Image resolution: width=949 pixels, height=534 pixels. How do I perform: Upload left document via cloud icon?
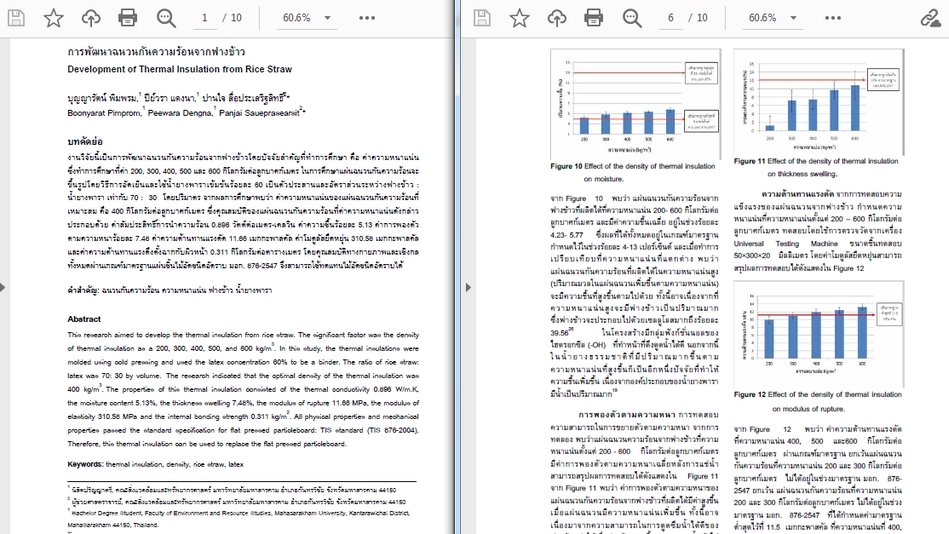pyautogui.click(x=91, y=18)
